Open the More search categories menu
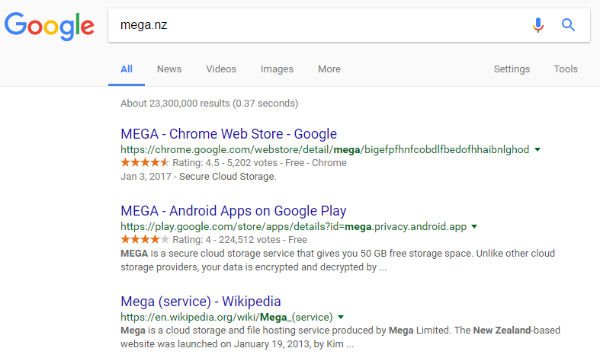 coord(329,69)
